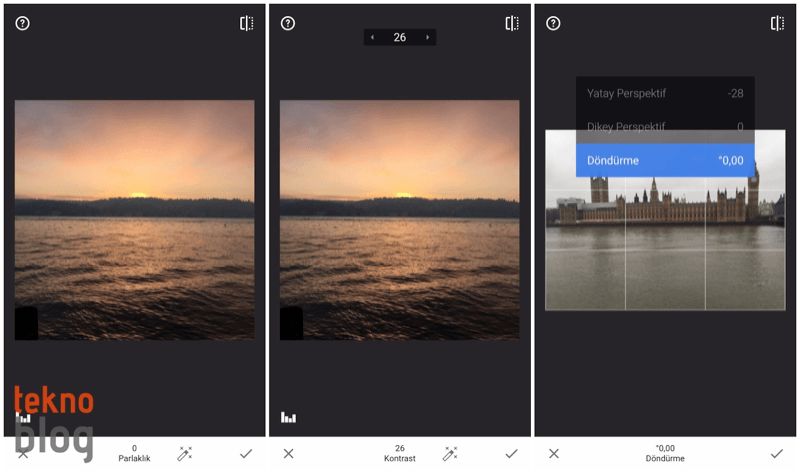Viewport: 800px width, 474px height.
Task: Choose Dikey Perspektif menu option
Action: pos(665,127)
